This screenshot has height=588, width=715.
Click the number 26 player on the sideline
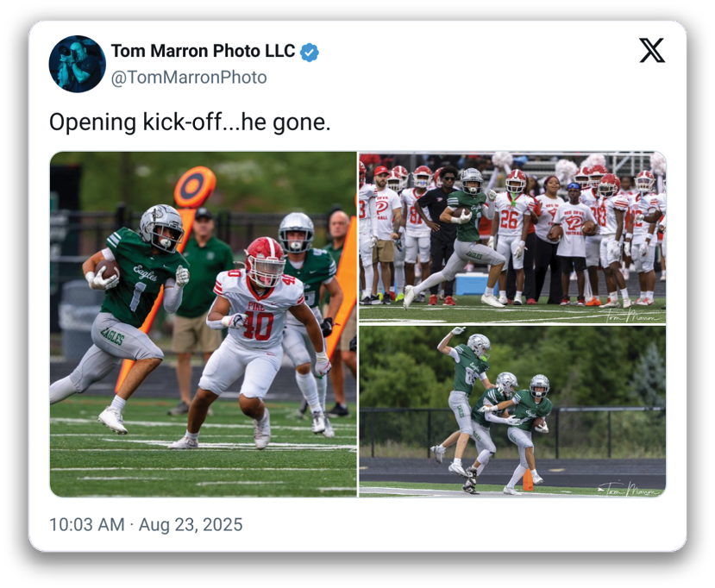coord(511,237)
